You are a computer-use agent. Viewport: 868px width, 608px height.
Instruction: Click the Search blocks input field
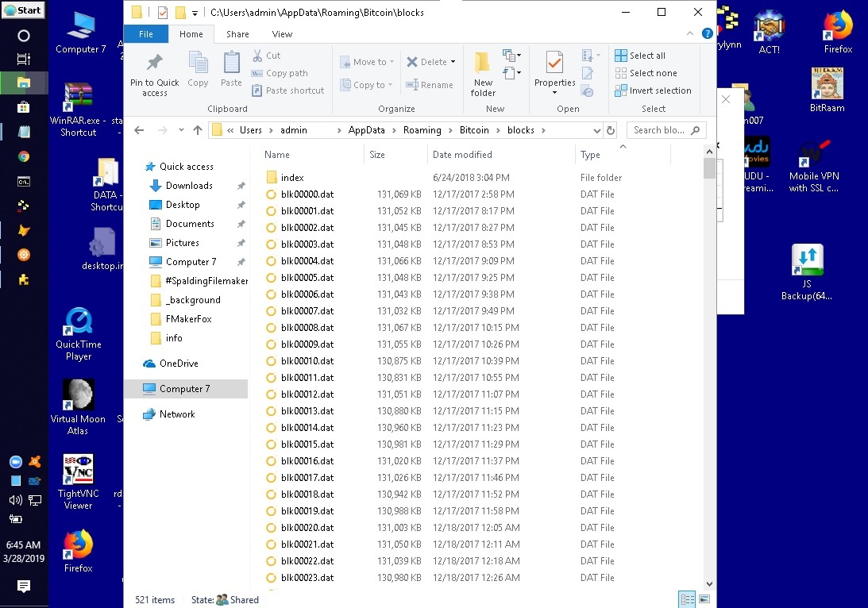point(666,130)
